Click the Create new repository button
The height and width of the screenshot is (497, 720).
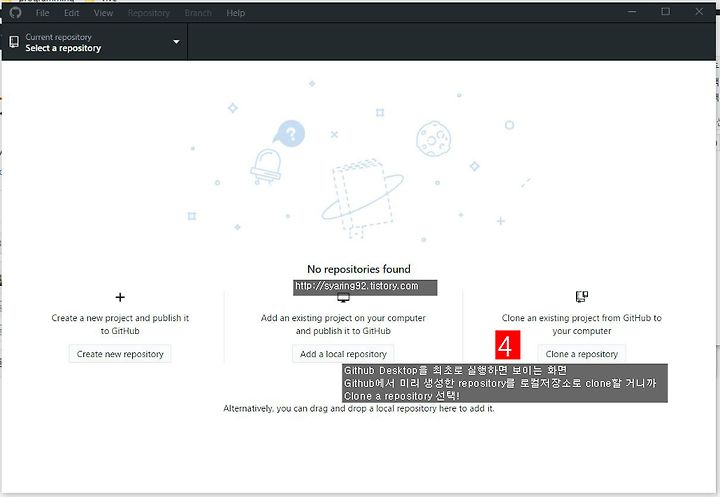[x=120, y=354]
